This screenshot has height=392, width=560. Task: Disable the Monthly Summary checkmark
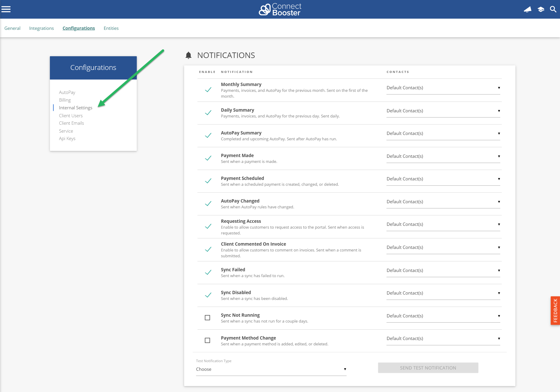(208, 90)
